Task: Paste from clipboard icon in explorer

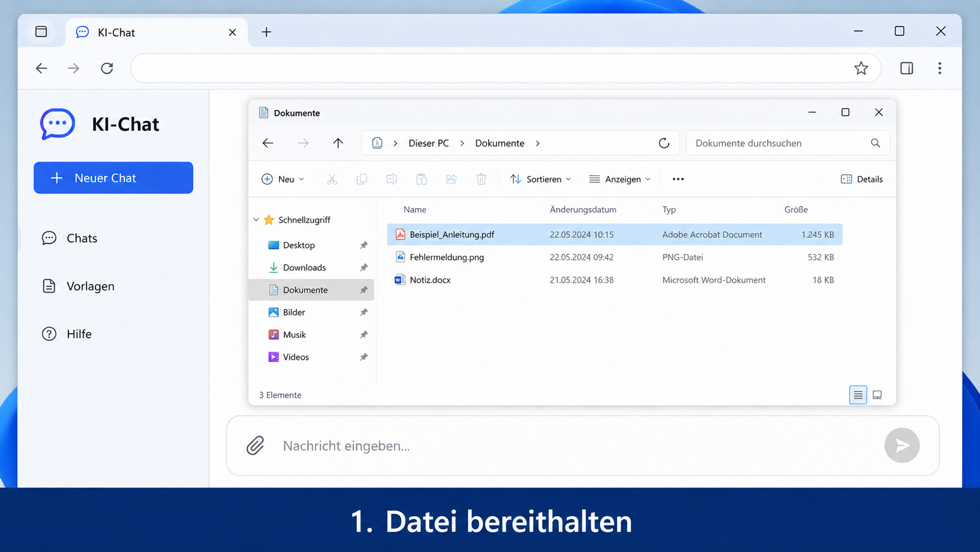Action: tap(421, 179)
